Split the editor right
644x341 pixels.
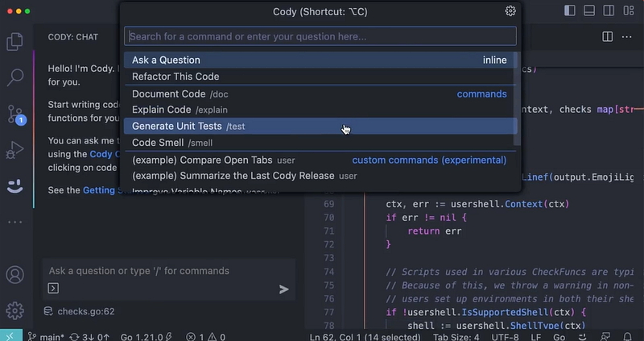608,36
